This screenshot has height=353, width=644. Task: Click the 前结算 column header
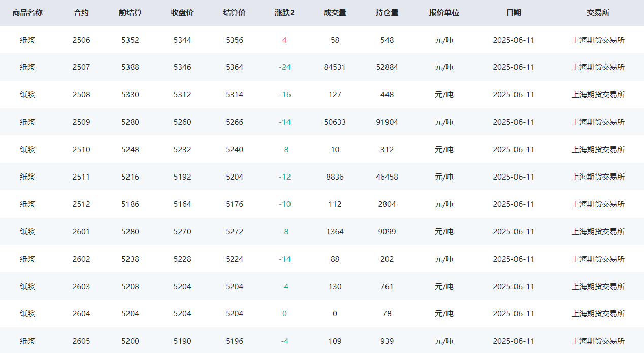(130, 13)
